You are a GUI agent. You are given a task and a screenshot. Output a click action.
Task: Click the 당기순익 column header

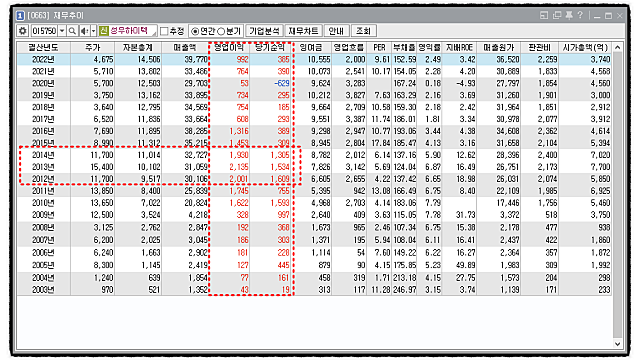[x=270, y=47]
